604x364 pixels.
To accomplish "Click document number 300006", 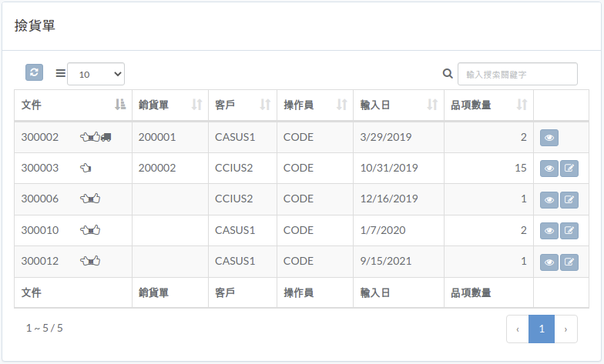I will [x=40, y=199].
